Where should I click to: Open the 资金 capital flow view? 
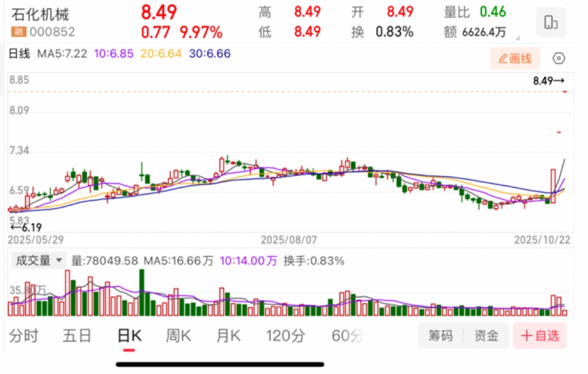coord(486,336)
